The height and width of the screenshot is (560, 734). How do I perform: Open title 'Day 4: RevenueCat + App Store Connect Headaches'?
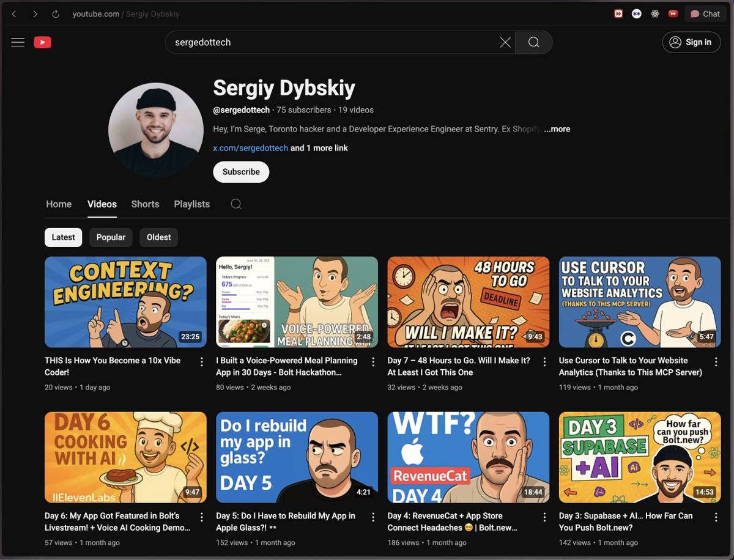pyautogui.click(x=453, y=521)
